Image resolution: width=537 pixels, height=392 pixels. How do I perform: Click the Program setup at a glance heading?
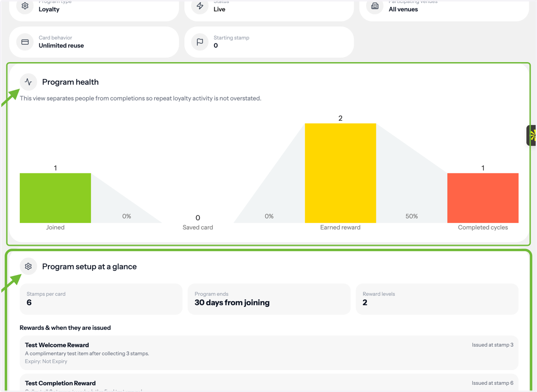[x=89, y=266]
